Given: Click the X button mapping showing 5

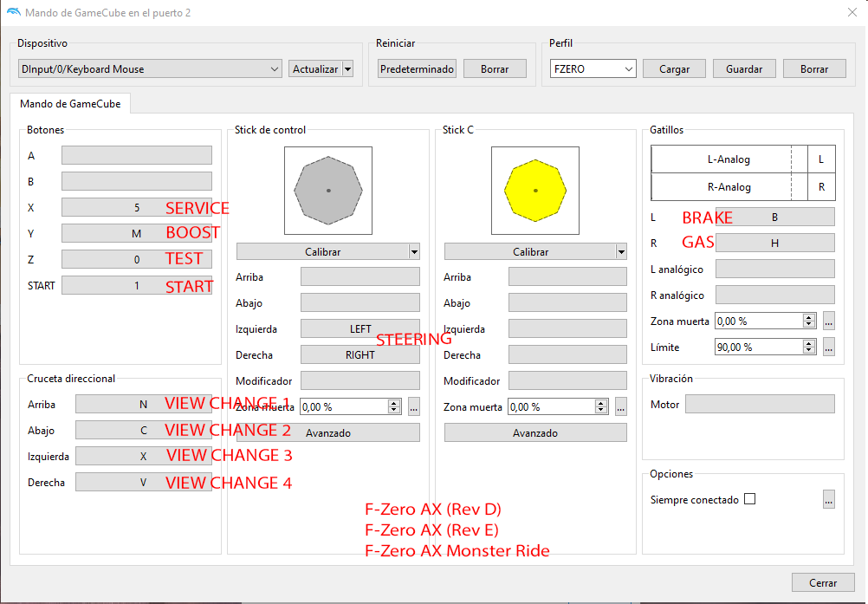Looking at the screenshot, I should coord(137,207).
